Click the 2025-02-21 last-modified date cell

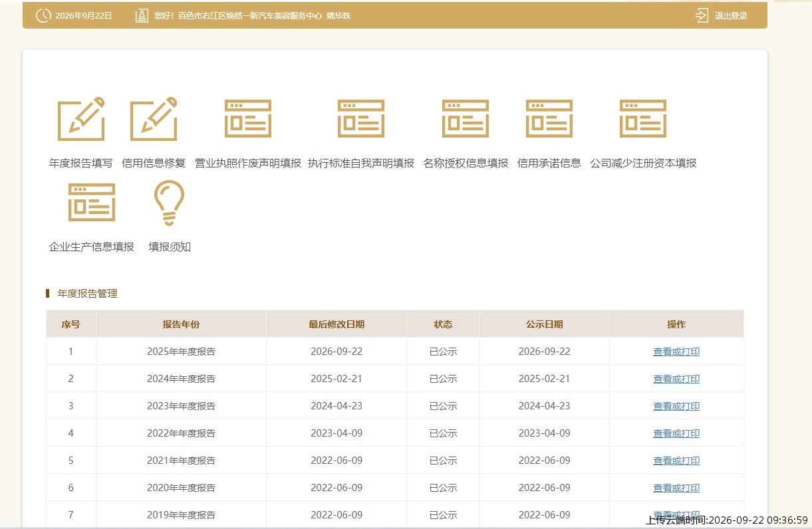pos(337,379)
